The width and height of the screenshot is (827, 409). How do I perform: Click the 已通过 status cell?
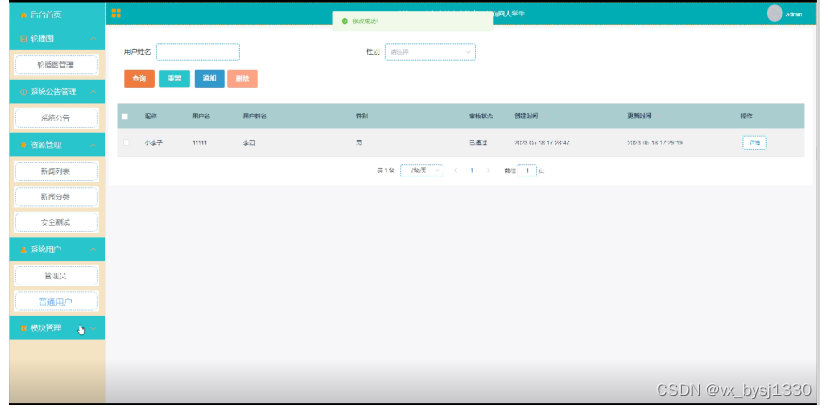(478, 143)
